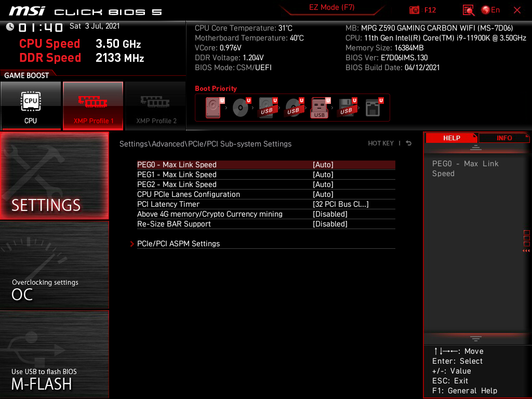Click the GAME BOOST header label
This screenshot has width=532, height=399.
click(x=26, y=75)
